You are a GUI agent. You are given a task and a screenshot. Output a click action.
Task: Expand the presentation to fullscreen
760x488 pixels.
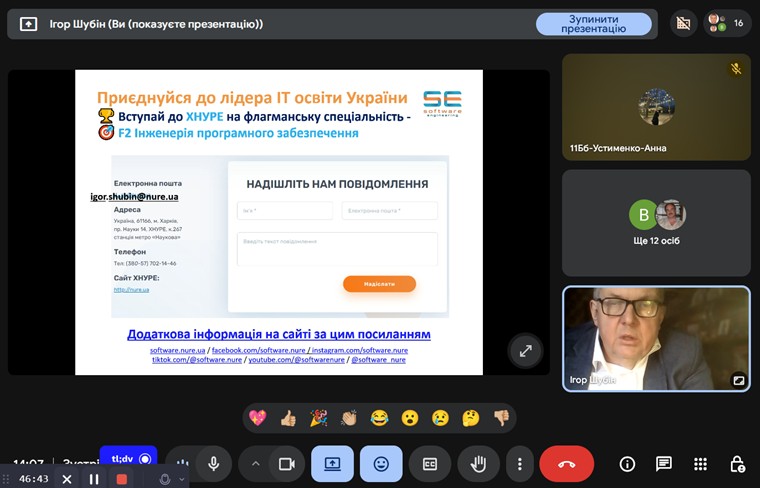(x=525, y=350)
